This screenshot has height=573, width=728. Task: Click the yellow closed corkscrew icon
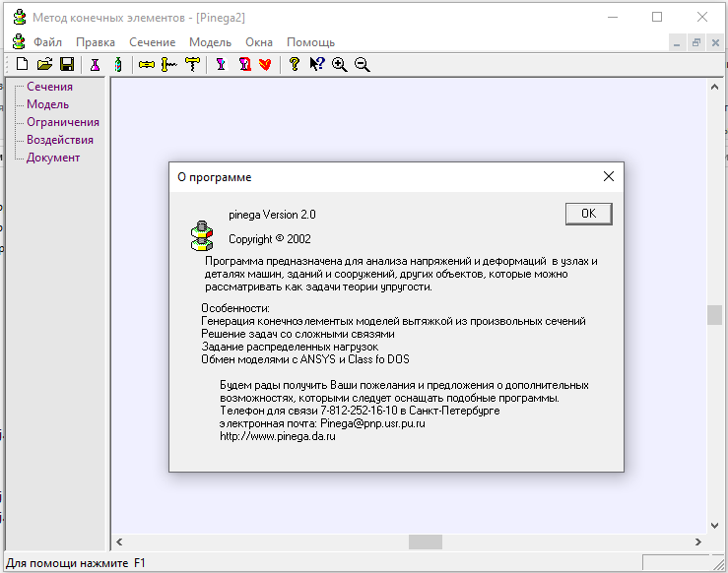click(x=146, y=64)
